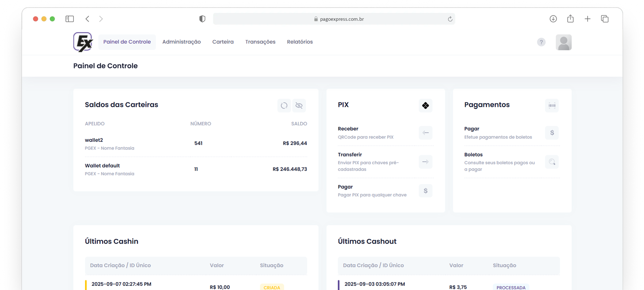Open Receber PIX via the left arrow icon
Screen dimensions: 644x290
(425, 133)
